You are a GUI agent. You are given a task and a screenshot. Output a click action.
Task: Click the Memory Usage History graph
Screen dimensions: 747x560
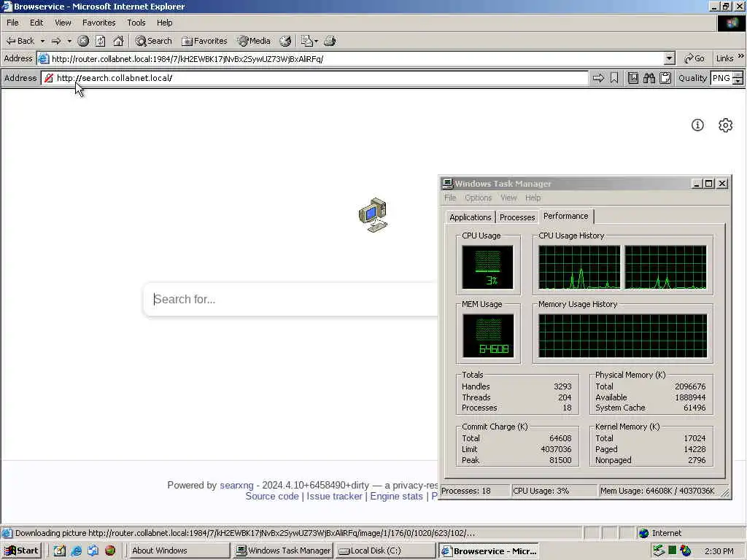coord(623,335)
